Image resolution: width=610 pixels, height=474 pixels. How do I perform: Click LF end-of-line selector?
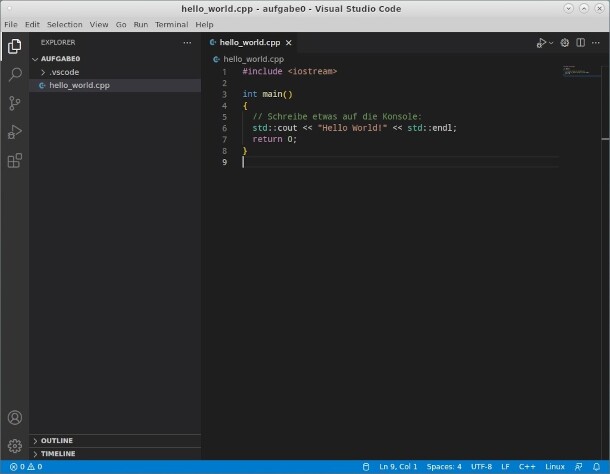pos(505,467)
